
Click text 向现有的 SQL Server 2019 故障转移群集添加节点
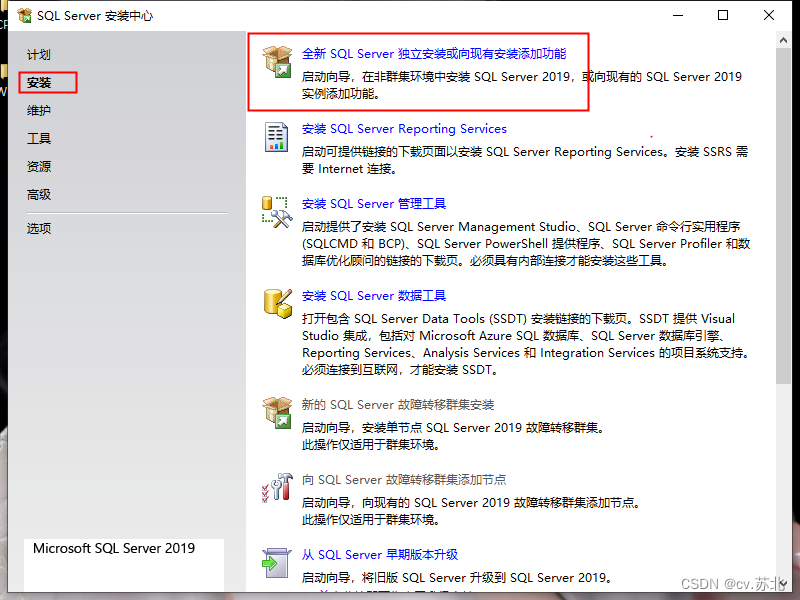(501, 503)
